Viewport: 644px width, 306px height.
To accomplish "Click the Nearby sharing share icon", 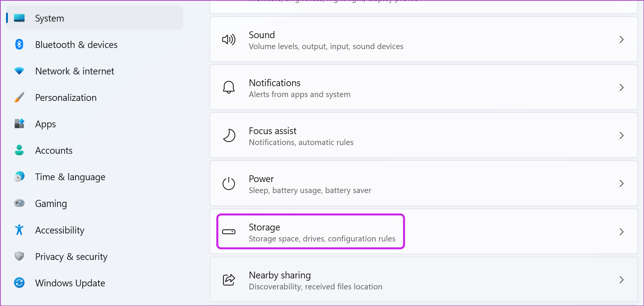I will pos(229,280).
